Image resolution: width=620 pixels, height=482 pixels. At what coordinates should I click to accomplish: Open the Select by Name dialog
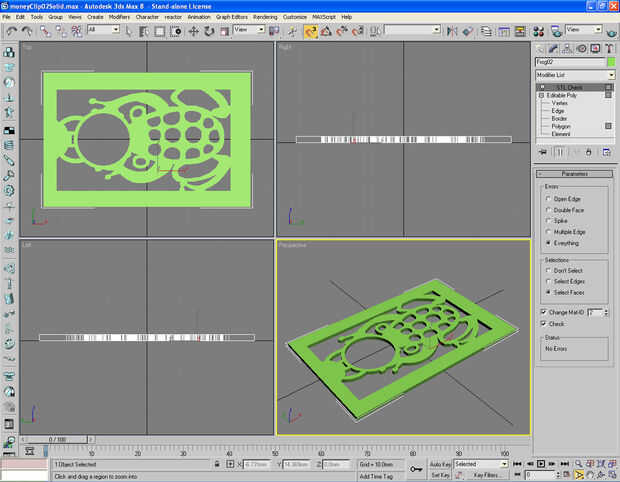pyautogui.click(x=144, y=31)
